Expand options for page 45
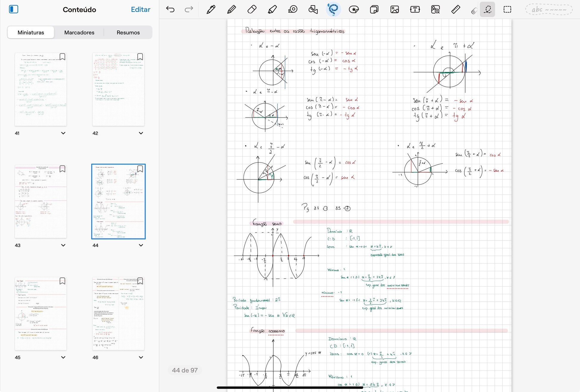The height and width of the screenshot is (392, 580). (x=63, y=357)
